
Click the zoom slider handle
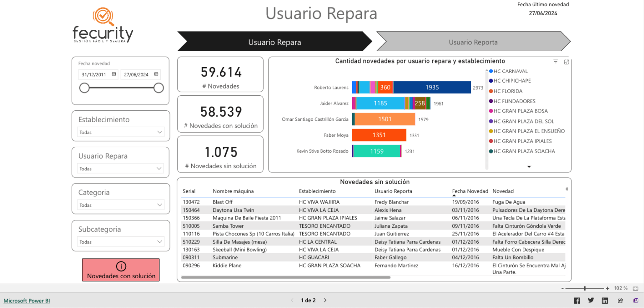pyautogui.click(x=584, y=288)
